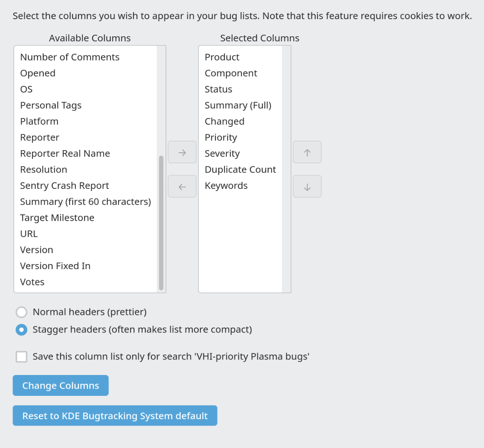Image resolution: width=484 pixels, height=448 pixels.
Task: Choose Product in Selected Columns list
Action: coord(222,57)
